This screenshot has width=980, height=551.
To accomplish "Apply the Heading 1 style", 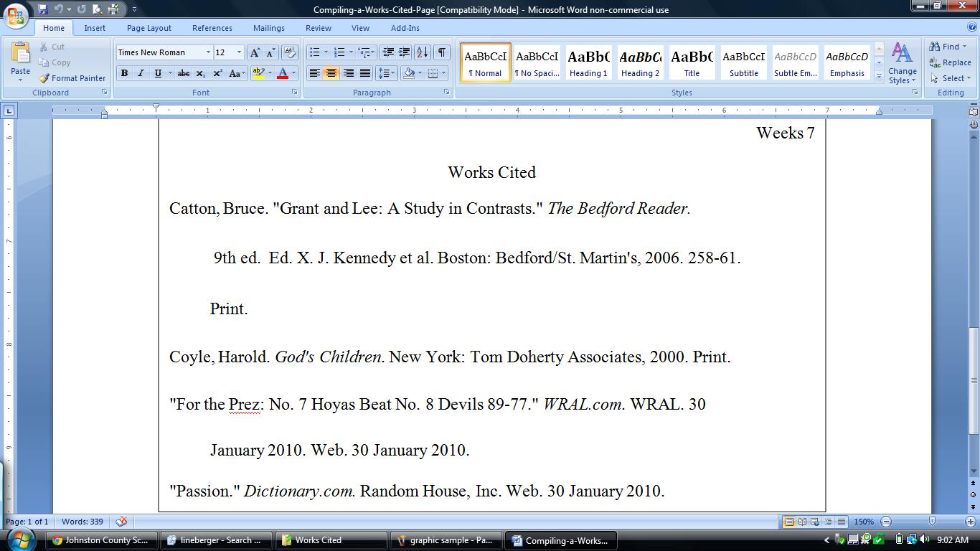I will click(588, 62).
